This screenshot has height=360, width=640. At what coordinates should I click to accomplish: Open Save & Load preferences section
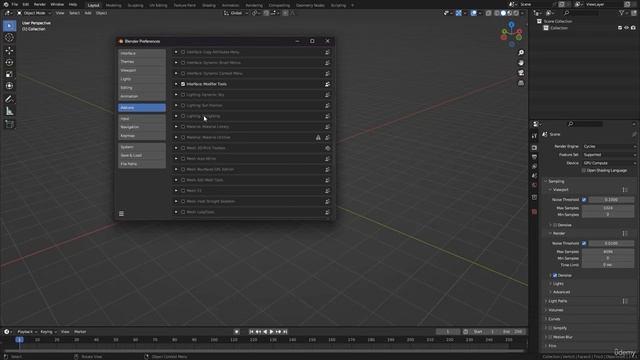142,156
